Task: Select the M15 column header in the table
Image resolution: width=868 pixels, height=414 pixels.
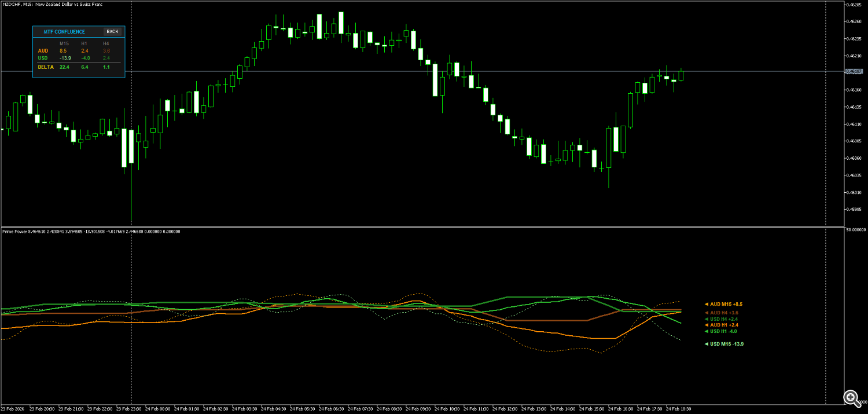Action: click(64, 43)
